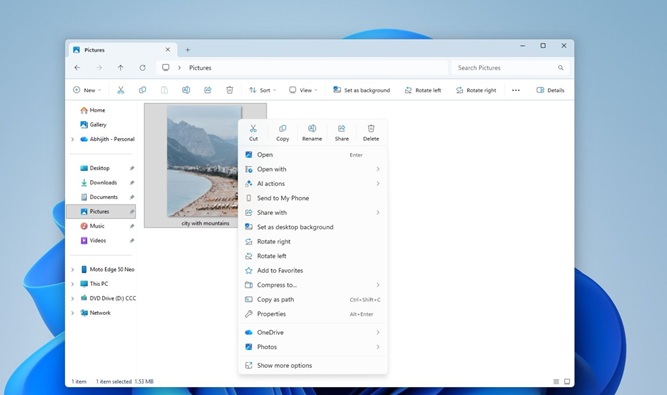Click the Cut scissors icon in toolbar
The width and height of the screenshot is (667, 395).
(x=121, y=90)
